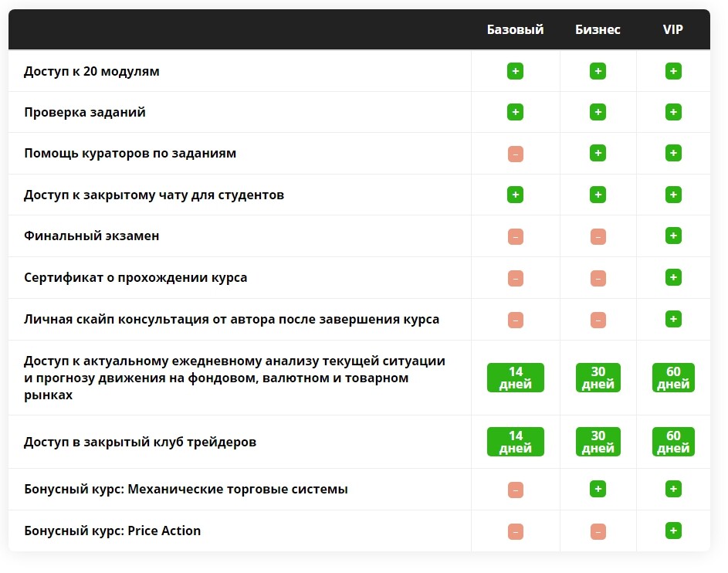Screen dimensions: 728x573
Task: Click VIP plus for Price Action bonus
Action: (673, 531)
